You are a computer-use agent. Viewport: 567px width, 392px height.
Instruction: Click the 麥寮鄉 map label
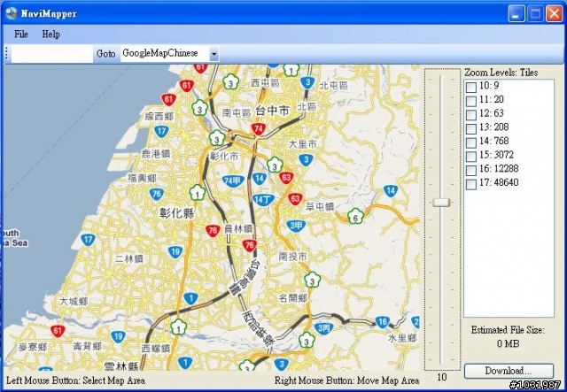pos(33,347)
